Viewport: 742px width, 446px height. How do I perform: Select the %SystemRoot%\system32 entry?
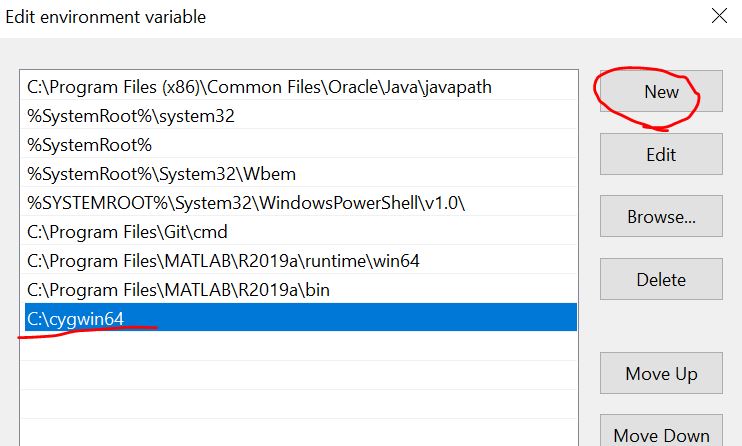click(131, 116)
